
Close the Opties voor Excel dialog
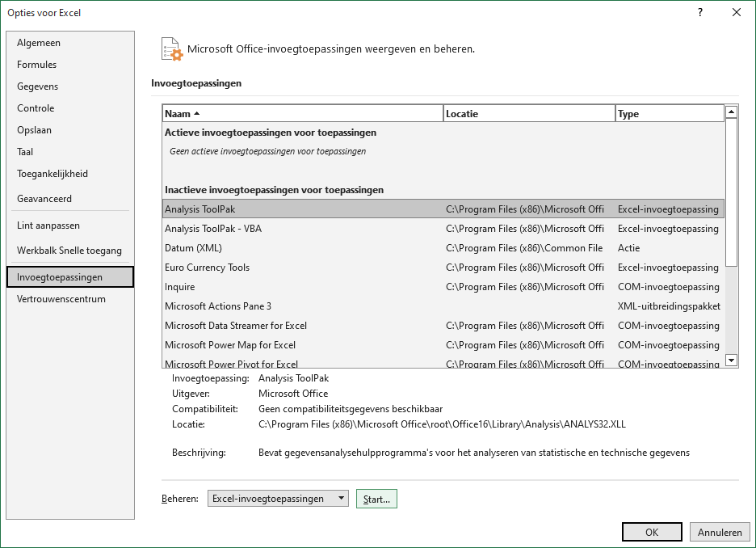coord(737,13)
